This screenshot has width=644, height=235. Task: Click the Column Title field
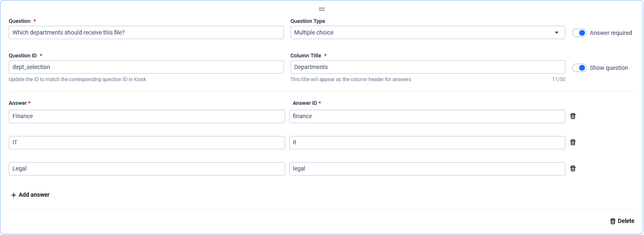(427, 67)
